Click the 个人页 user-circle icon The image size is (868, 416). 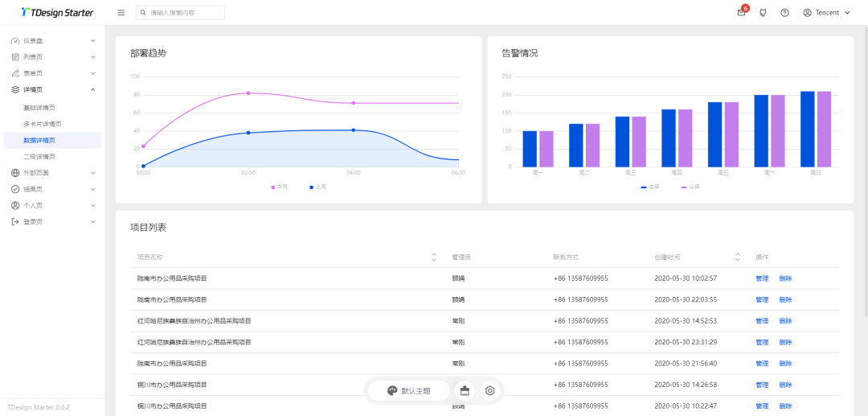click(x=15, y=205)
